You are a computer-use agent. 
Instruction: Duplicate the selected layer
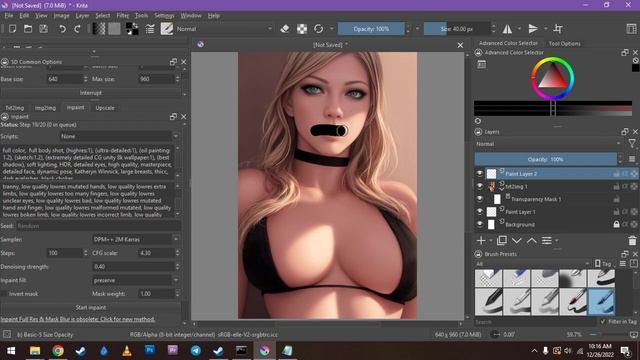[502, 241]
